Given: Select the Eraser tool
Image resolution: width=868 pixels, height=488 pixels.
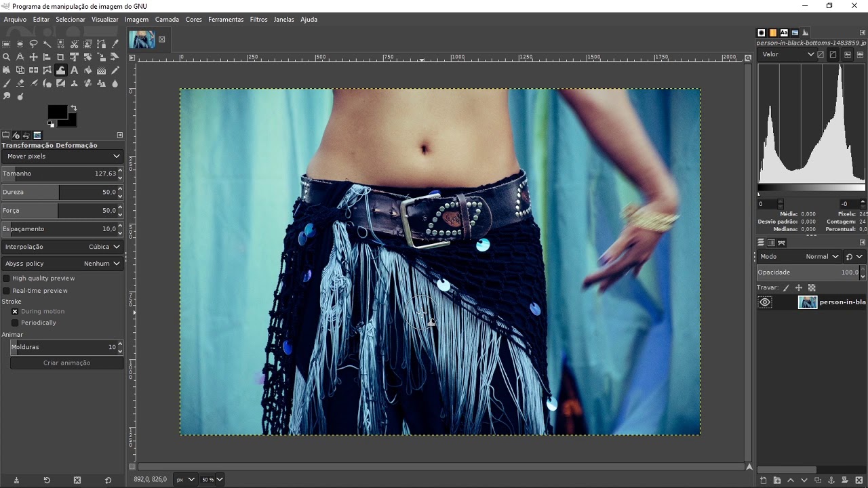Looking at the screenshot, I should (x=20, y=83).
